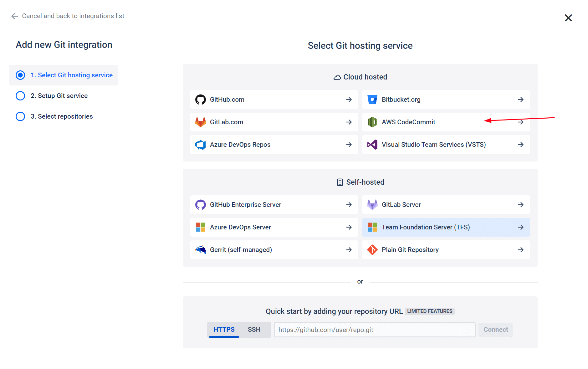This screenshot has height=369, width=588.
Task: Close the Git integration dialog
Action: [568, 18]
